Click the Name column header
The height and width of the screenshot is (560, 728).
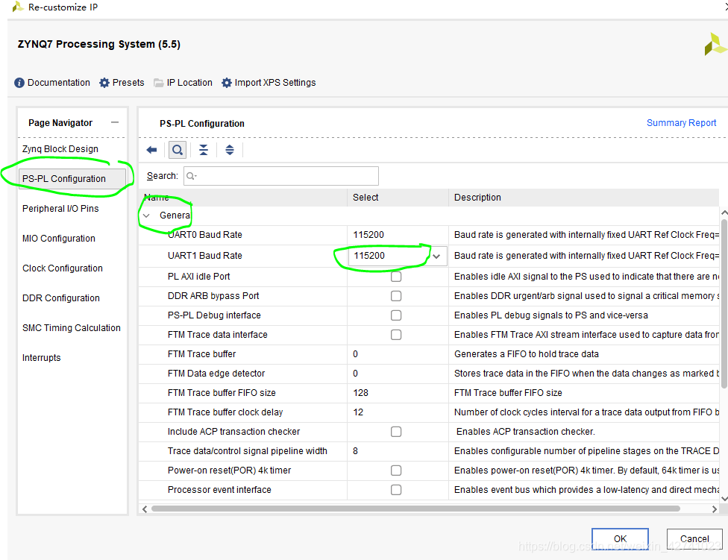coord(243,198)
